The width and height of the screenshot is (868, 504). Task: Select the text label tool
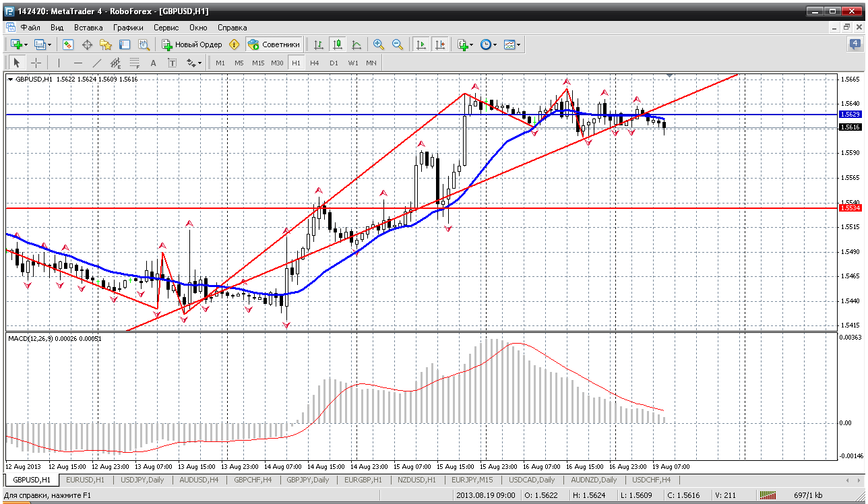coord(173,63)
